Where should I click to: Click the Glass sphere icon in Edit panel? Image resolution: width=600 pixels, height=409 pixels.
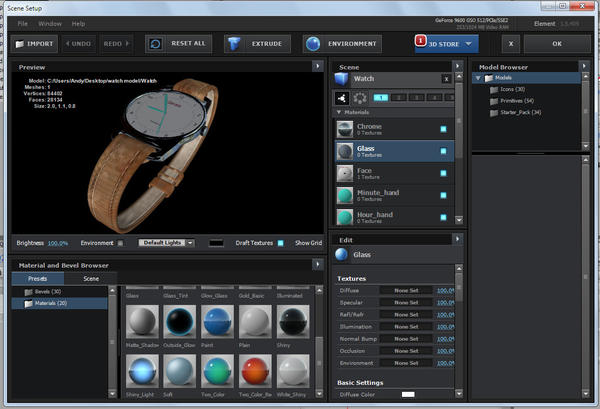click(x=341, y=254)
